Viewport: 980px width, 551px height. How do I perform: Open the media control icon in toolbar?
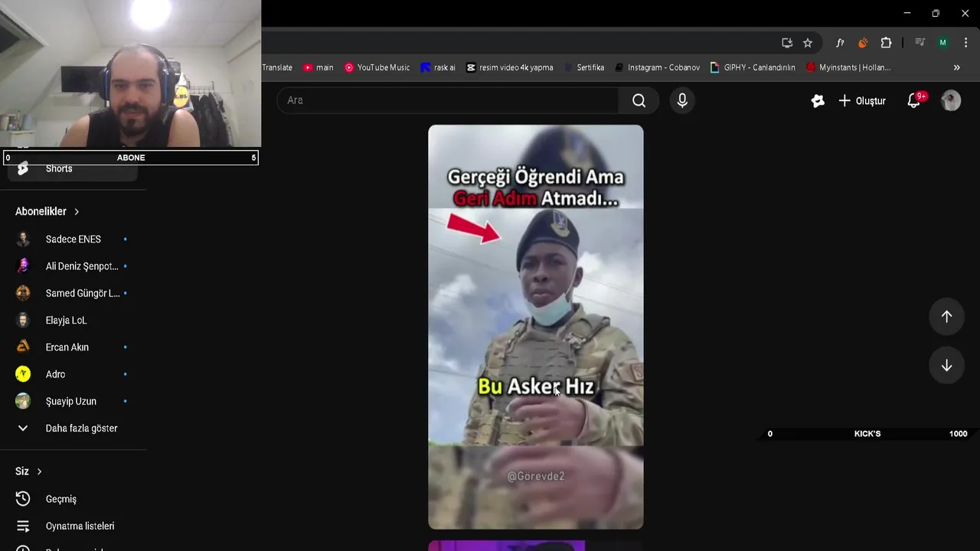[920, 43]
